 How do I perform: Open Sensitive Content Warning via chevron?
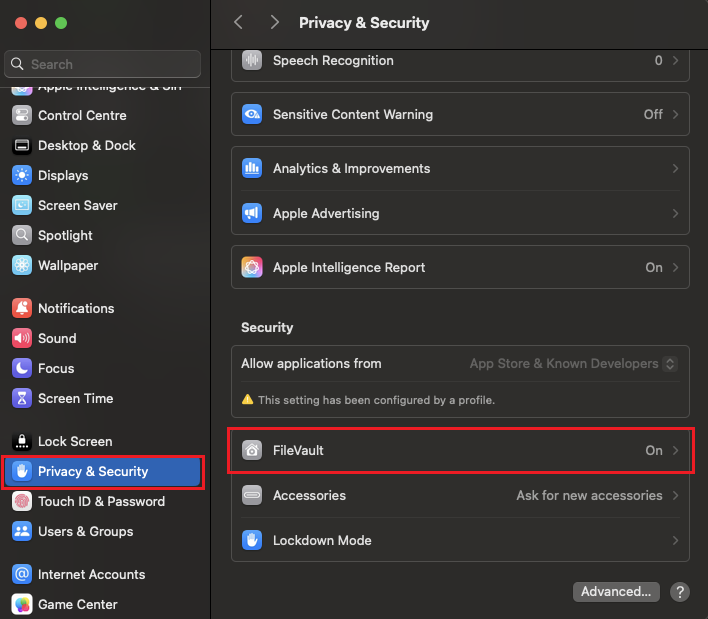(x=676, y=114)
